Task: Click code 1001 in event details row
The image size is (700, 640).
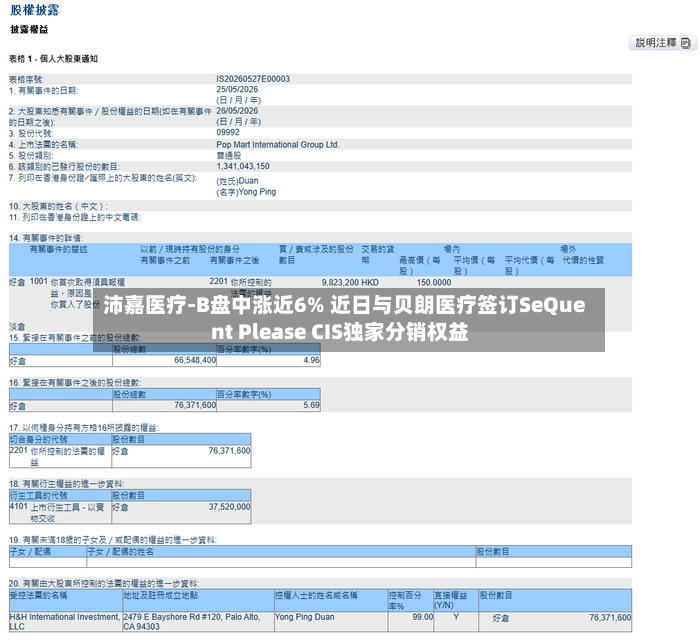Action: pos(38,282)
